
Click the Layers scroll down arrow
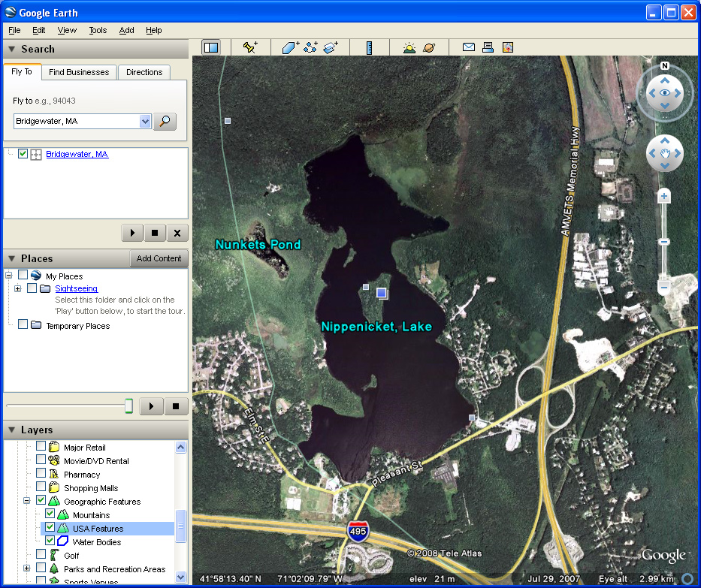(x=180, y=577)
